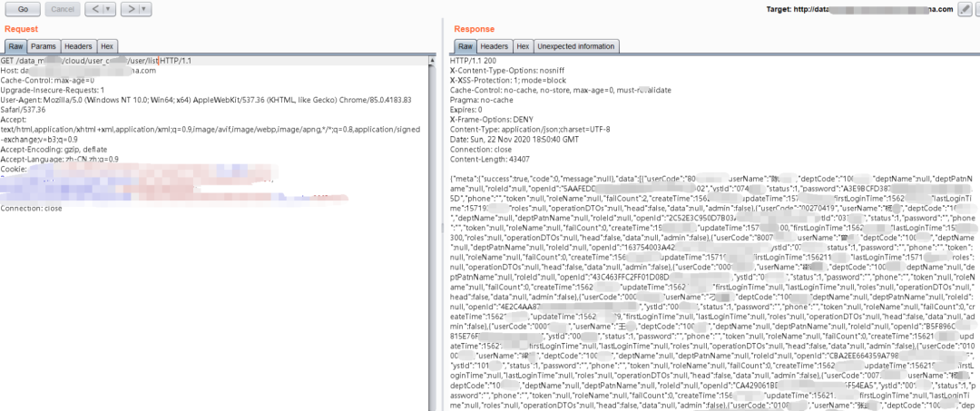Edit the target with the pencil icon
980x411 pixels.
tap(964, 9)
